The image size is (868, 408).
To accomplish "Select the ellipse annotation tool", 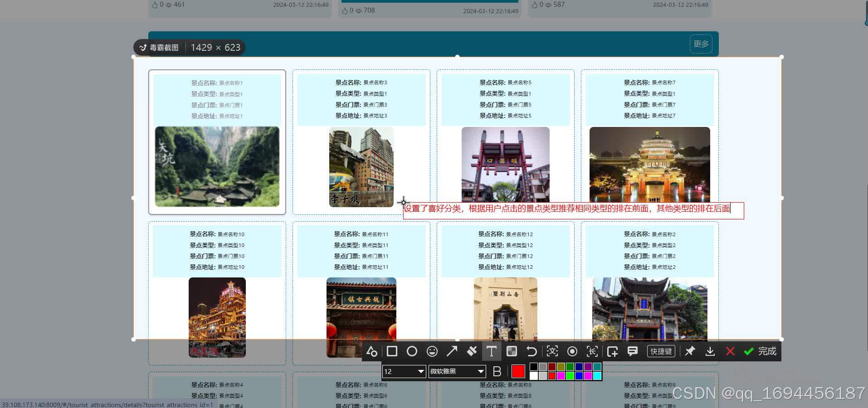I will click(x=412, y=351).
